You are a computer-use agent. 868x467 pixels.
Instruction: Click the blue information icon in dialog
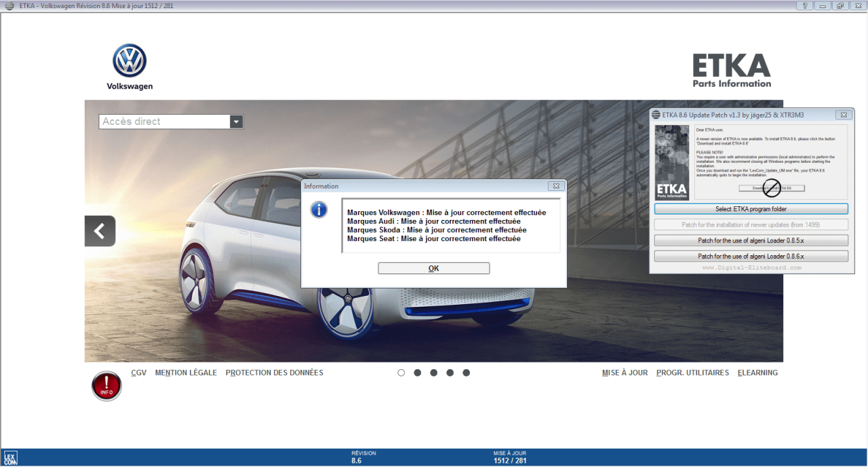(x=319, y=210)
